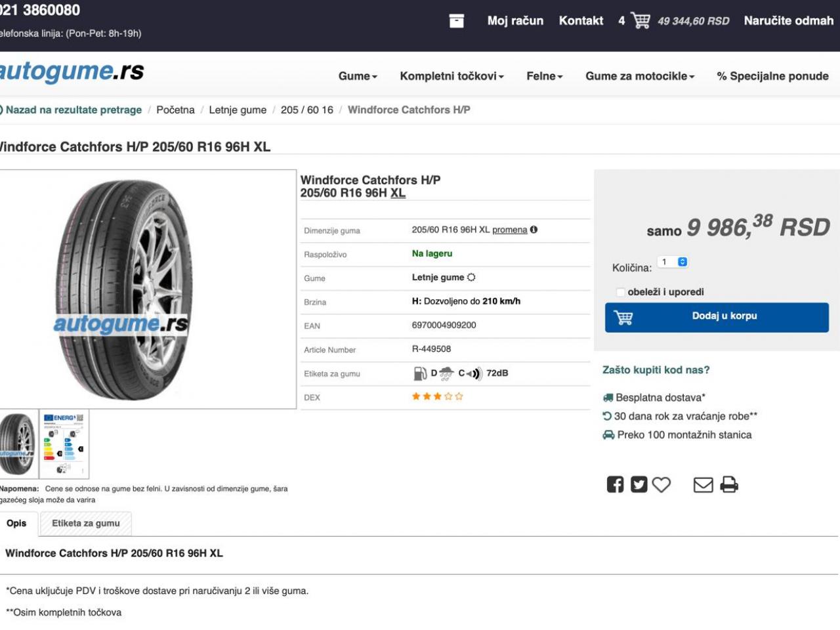This screenshot has width=840, height=630.
Task: Click the autogume.rs site logo
Action: [x=71, y=71]
